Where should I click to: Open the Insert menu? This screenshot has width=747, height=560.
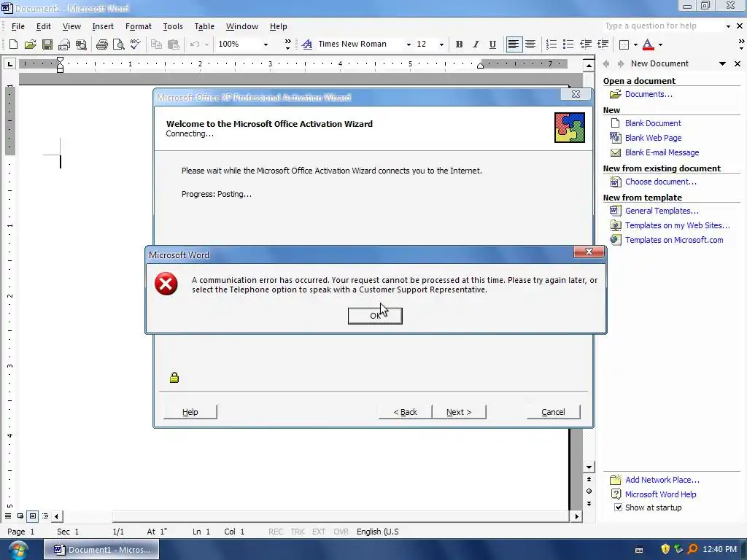click(103, 26)
